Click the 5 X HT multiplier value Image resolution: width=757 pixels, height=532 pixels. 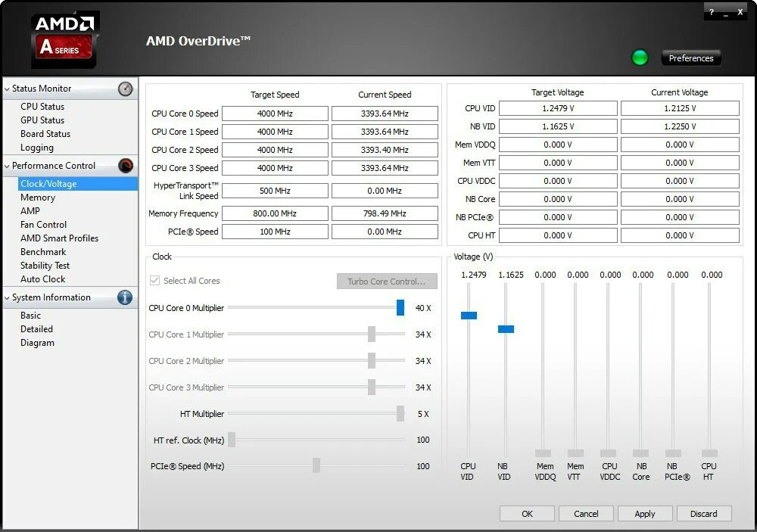(x=423, y=414)
